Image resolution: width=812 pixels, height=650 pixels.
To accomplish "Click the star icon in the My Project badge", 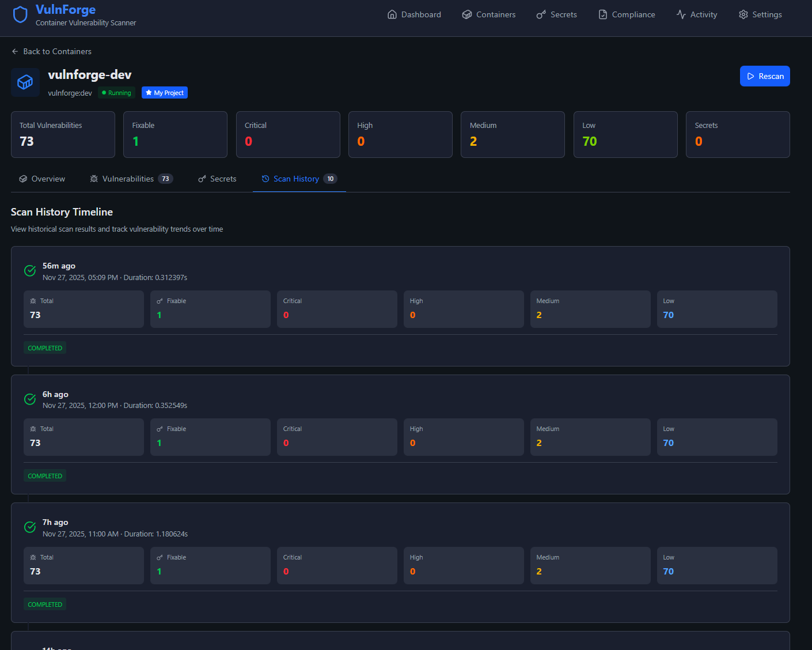I will point(149,93).
